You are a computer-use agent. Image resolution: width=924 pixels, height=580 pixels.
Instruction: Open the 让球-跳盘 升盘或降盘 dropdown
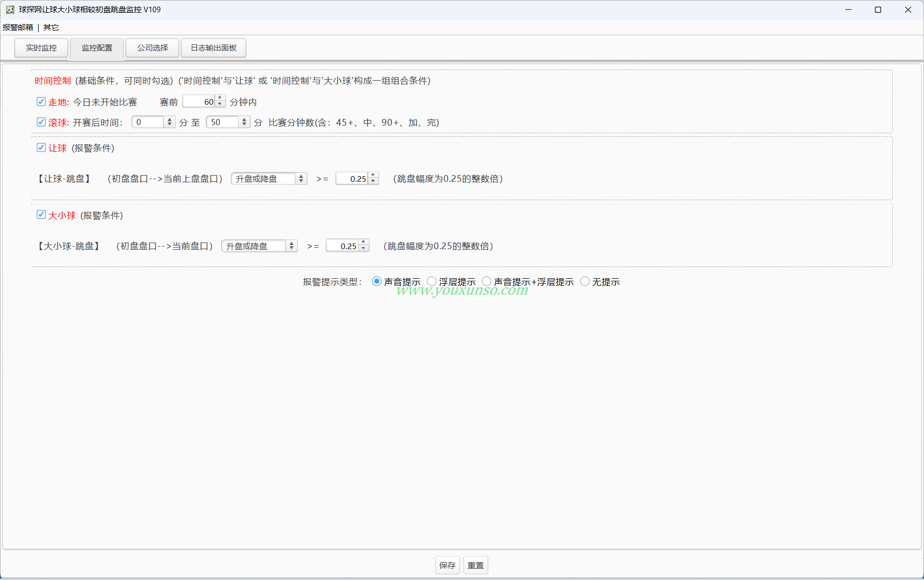click(x=269, y=179)
